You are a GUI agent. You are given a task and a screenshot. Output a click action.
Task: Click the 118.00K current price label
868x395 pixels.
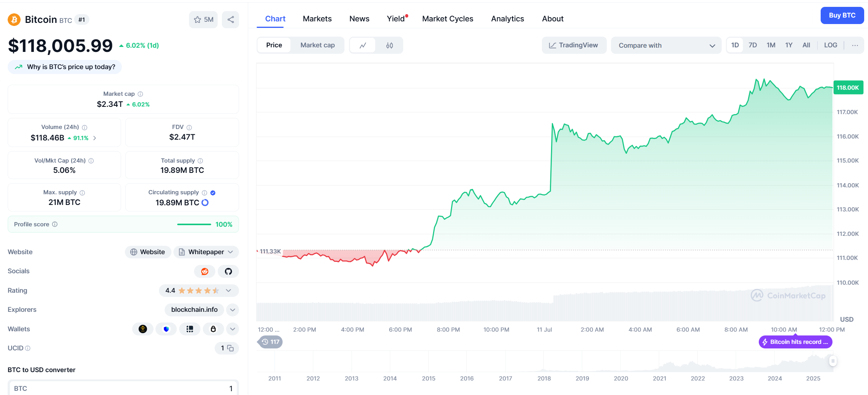[x=848, y=87]
